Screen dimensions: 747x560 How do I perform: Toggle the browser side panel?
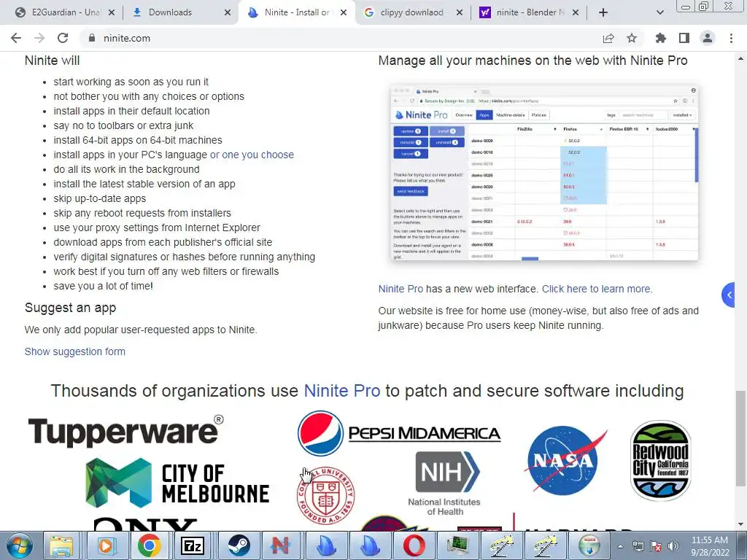click(684, 38)
